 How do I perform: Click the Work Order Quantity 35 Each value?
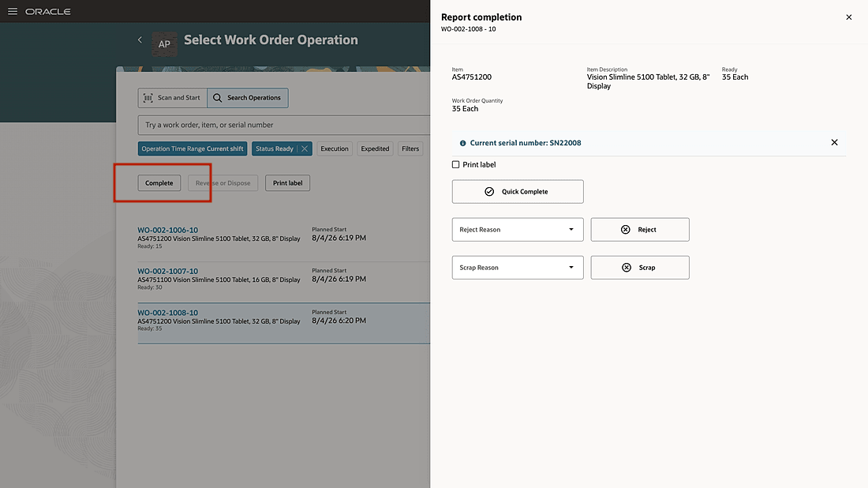(x=465, y=108)
